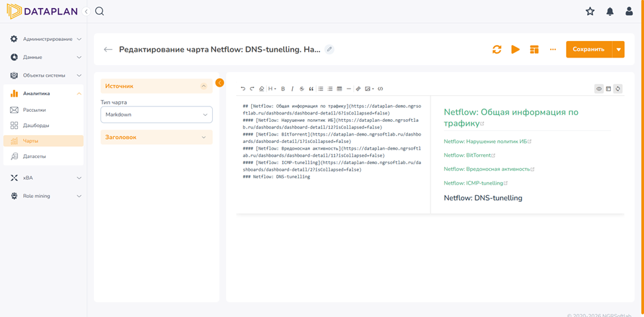Click the bold formatting icon
Image resolution: width=644 pixels, height=317 pixels.
tap(283, 89)
